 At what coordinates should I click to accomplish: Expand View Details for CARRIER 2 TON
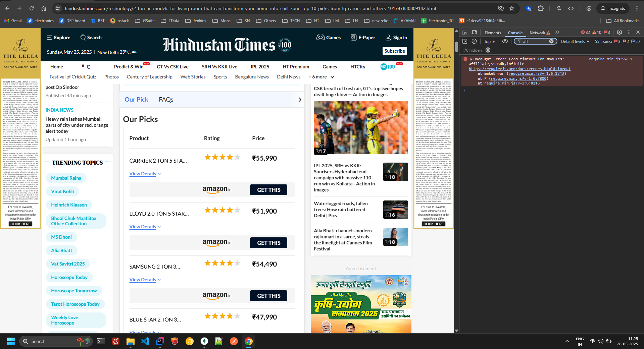(x=145, y=174)
